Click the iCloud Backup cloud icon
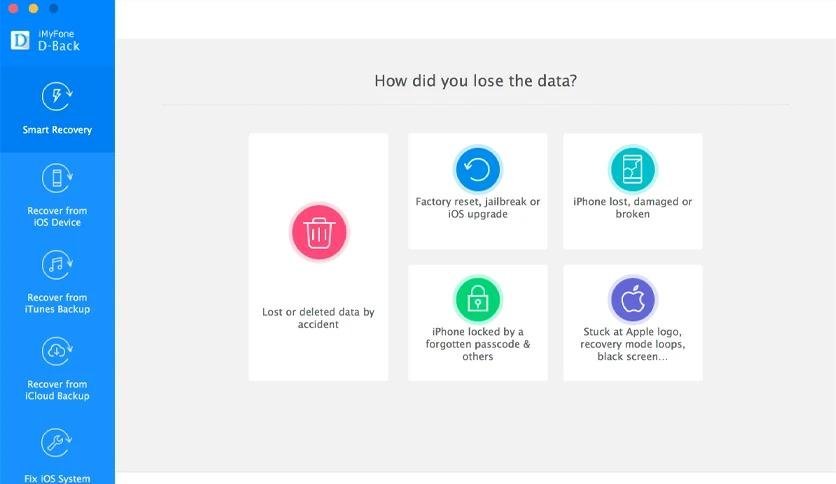 pyautogui.click(x=57, y=352)
